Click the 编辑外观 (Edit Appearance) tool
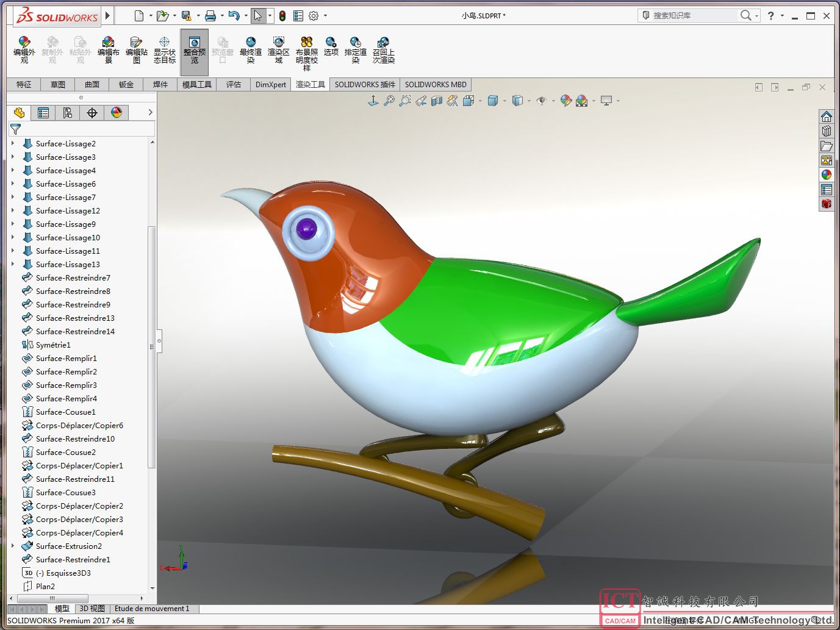Image resolution: width=840 pixels, height=630 pixels. (x=24, y=50)
